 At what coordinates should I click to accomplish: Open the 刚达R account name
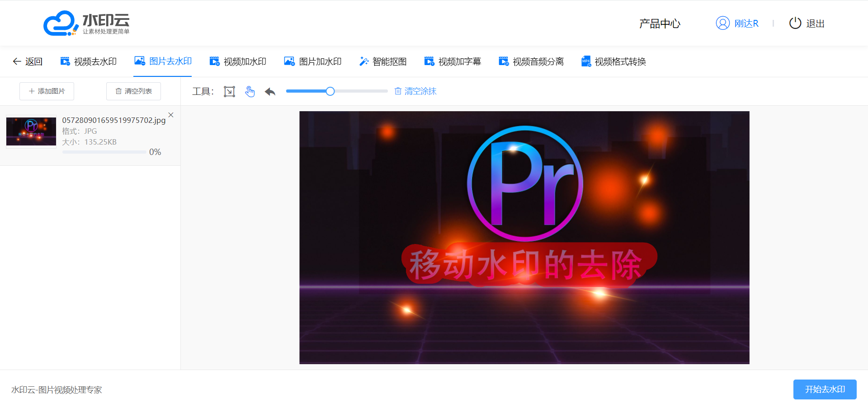point(746,23)
